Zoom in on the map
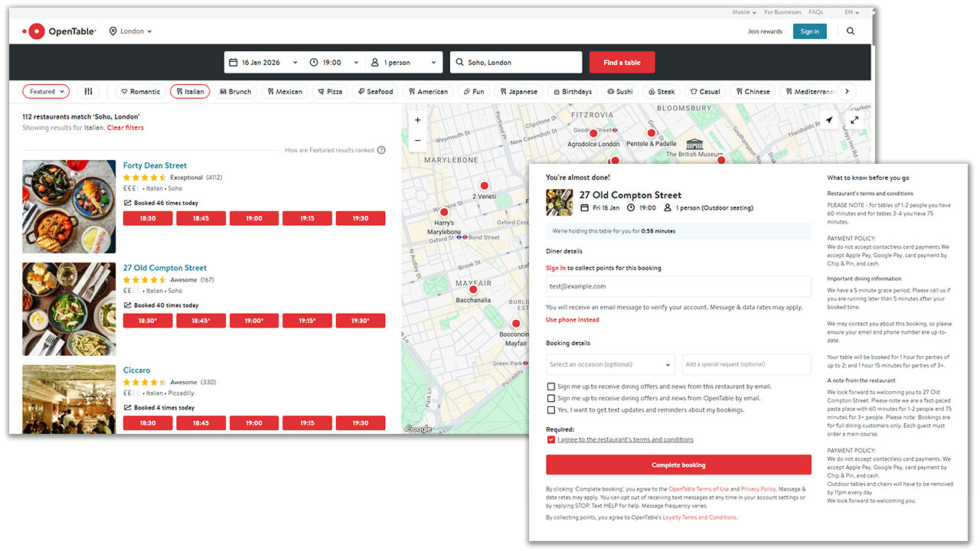Screen dimensions: 980x551 click(417, 120)
